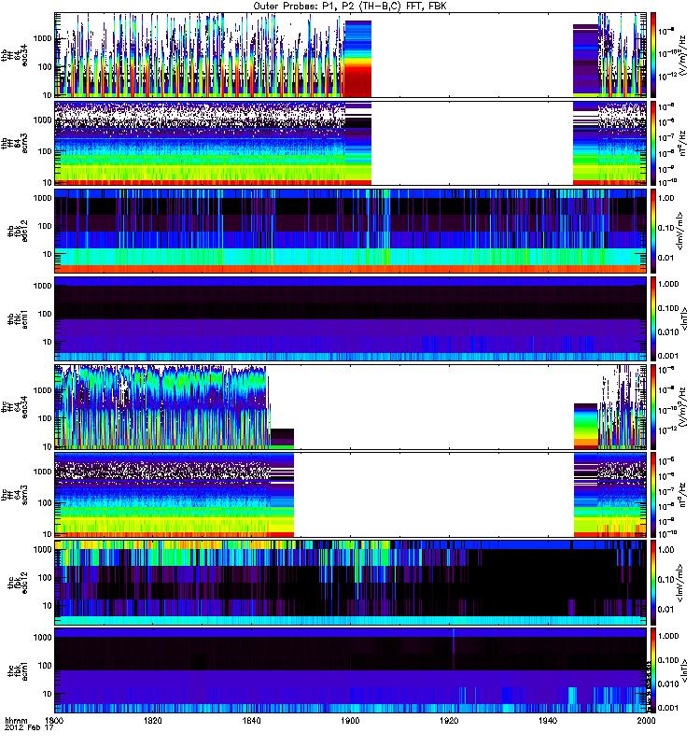This screenshot has height=747, width=700.
Task: Click the thb scm3 FFT panel colorbar
Action: 653,143
